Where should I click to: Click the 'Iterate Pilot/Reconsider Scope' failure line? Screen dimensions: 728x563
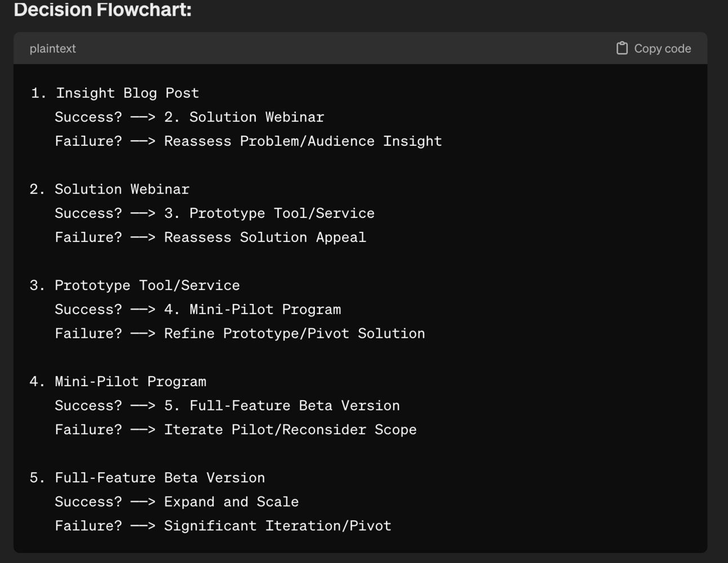point(236,430)
